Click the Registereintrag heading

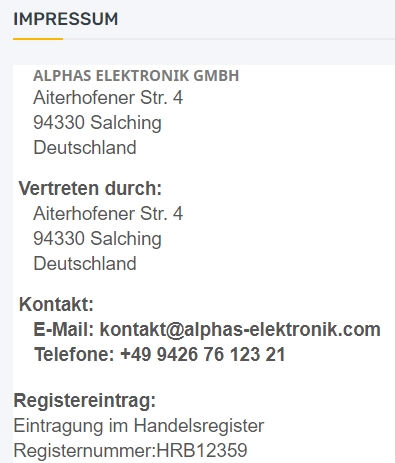(x=85, y=400)
